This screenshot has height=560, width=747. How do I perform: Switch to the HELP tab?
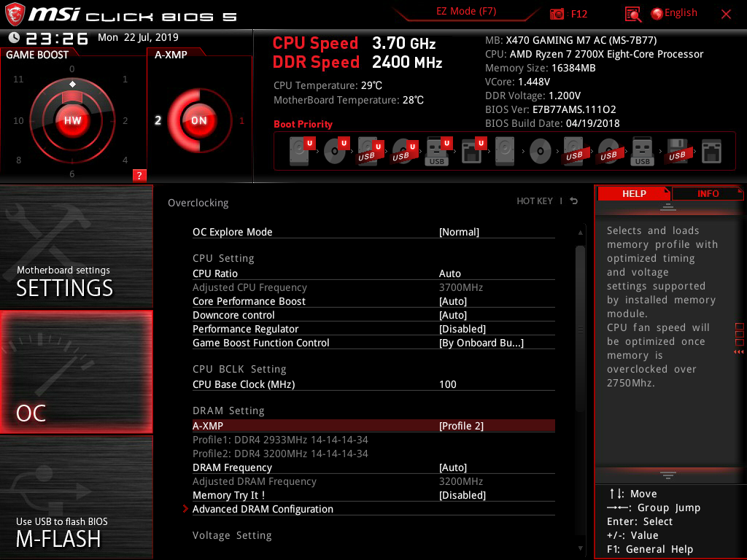pos(634,193)
